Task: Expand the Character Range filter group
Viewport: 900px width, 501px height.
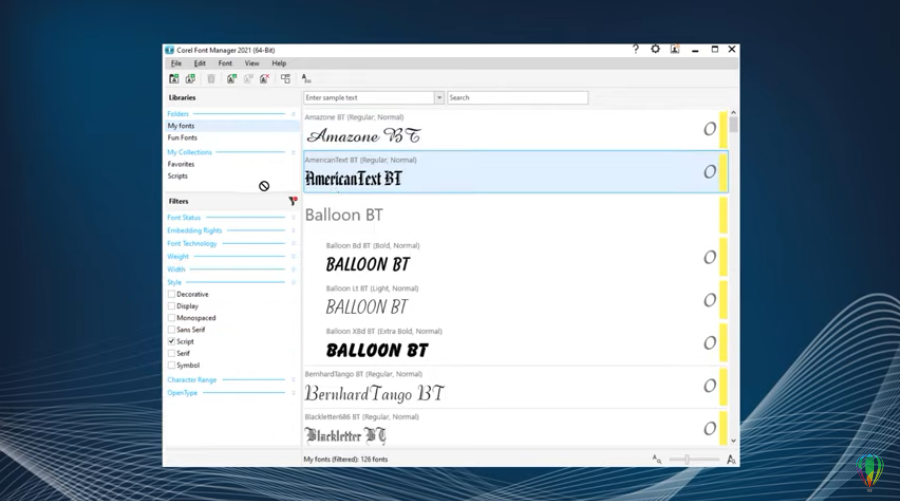Action: pyautogui.click(x=293, y=380)
